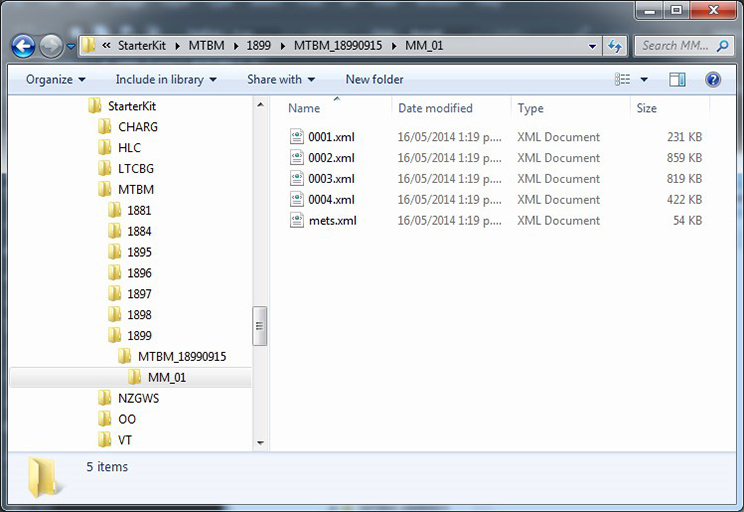Viewport: 744px width, 512px height.
Task: Click the search magnifier icon
Action: pos(723,46)
